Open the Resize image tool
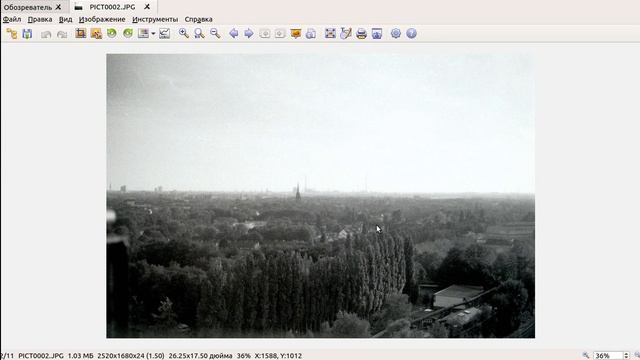 coord(96,33)
